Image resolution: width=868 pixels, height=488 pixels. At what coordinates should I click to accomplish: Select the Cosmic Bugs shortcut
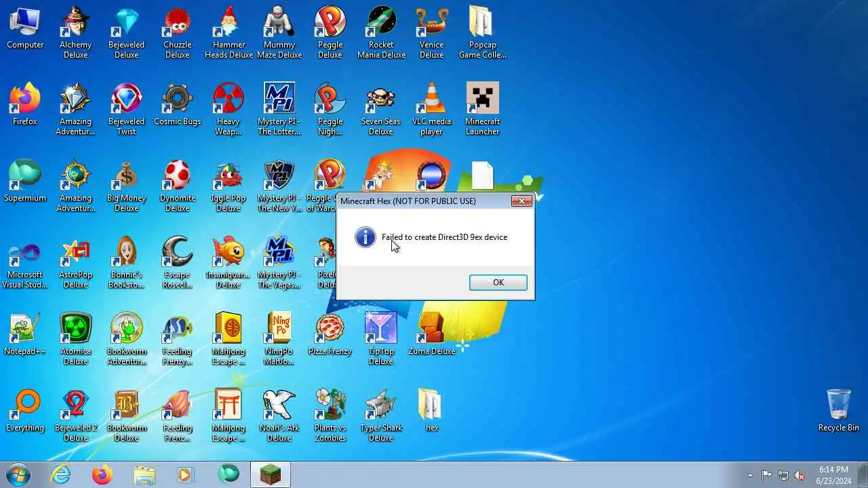(178, 105)
